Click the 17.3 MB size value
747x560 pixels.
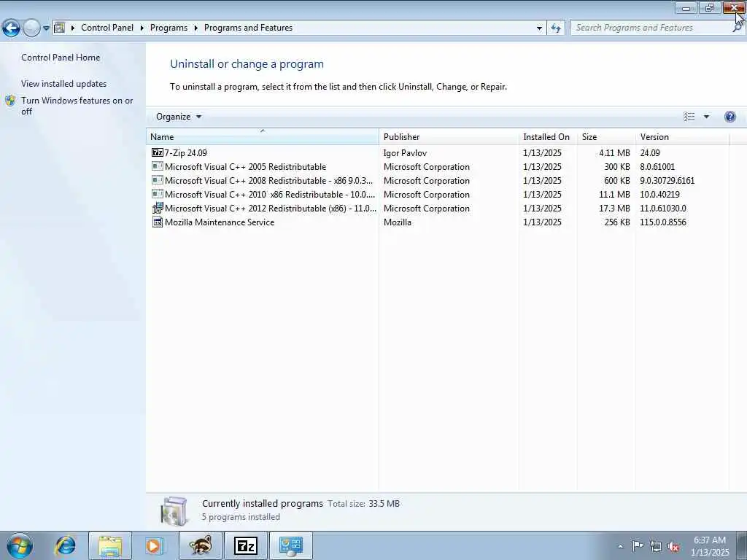[614, 208]
